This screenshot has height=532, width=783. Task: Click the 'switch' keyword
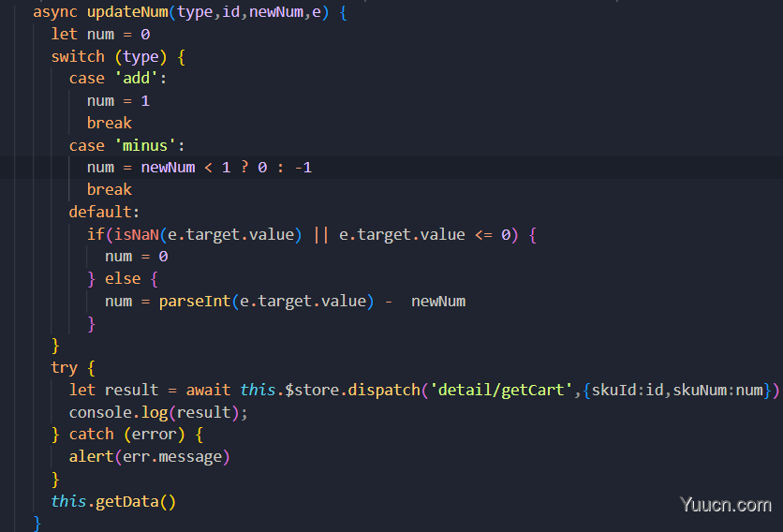(x=78, y=56)
